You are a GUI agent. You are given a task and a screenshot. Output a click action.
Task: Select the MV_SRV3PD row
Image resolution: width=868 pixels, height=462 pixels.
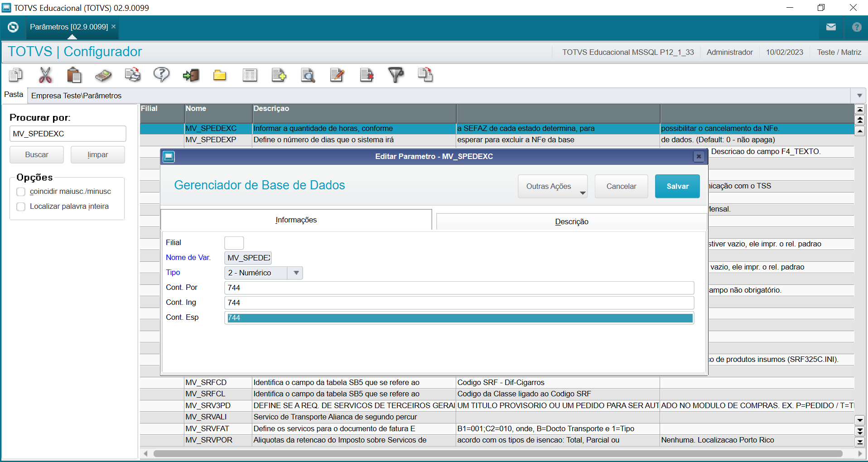point(497,406)
